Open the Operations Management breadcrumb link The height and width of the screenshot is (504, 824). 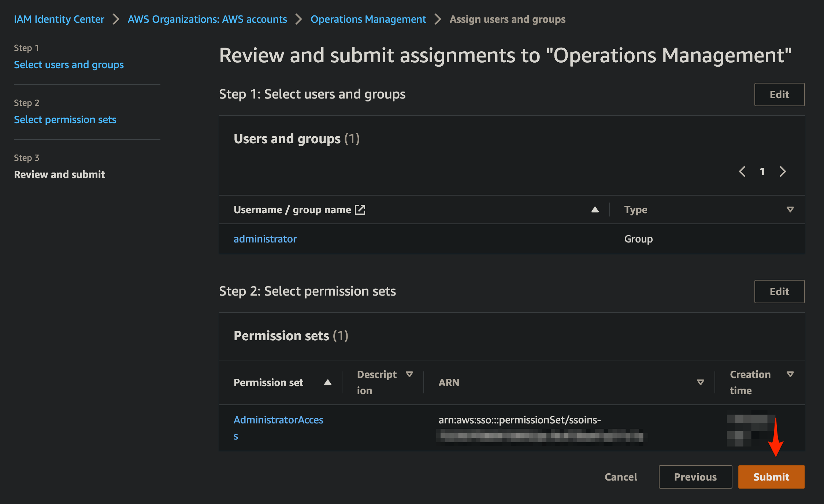point(368,19)
